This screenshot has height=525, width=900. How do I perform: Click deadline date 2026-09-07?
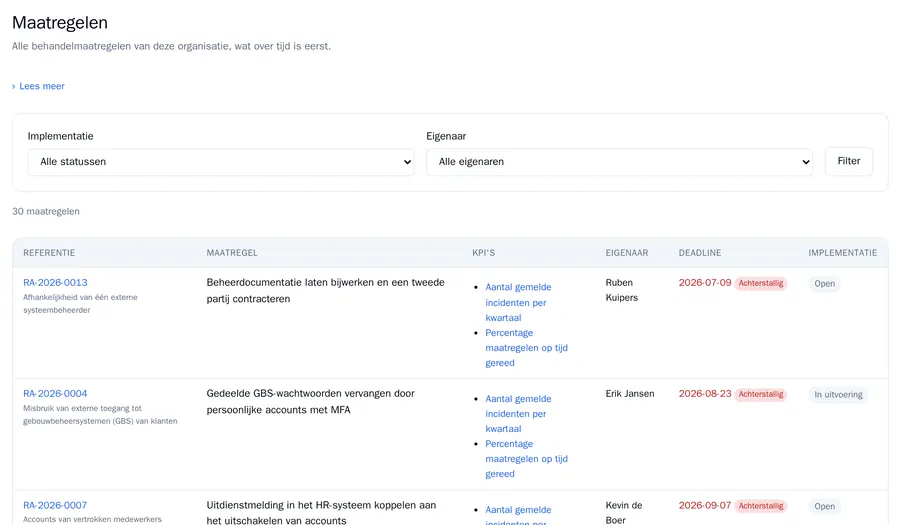coord(705,505)
